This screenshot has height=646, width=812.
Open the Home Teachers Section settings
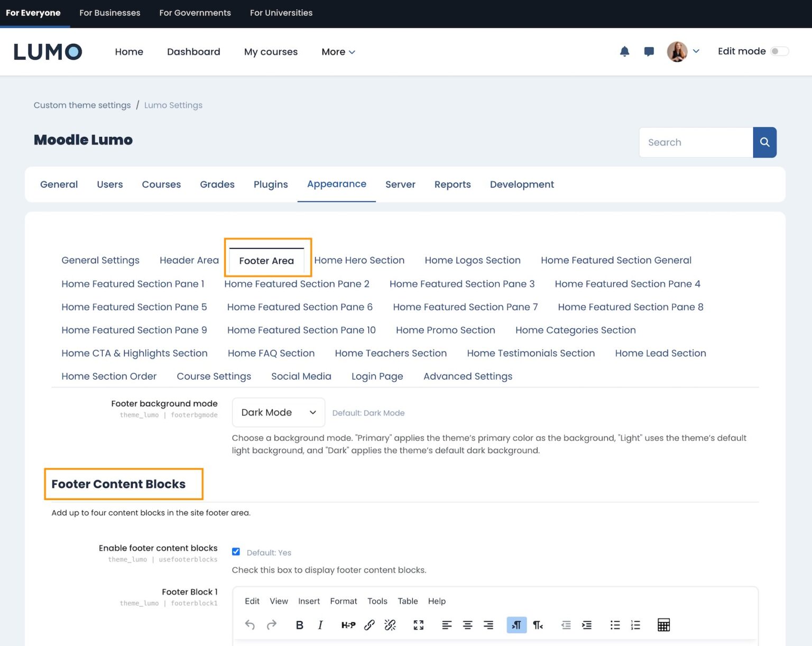pos(391,353)
